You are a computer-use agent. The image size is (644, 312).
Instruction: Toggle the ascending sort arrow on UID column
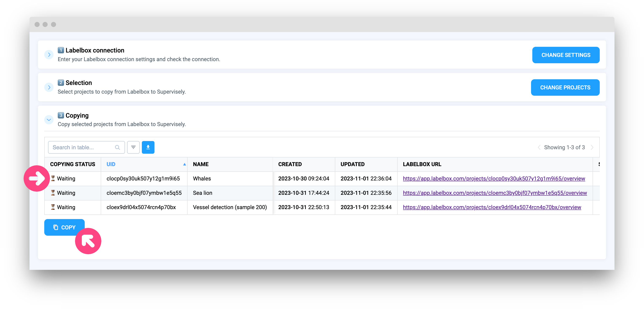185,164
